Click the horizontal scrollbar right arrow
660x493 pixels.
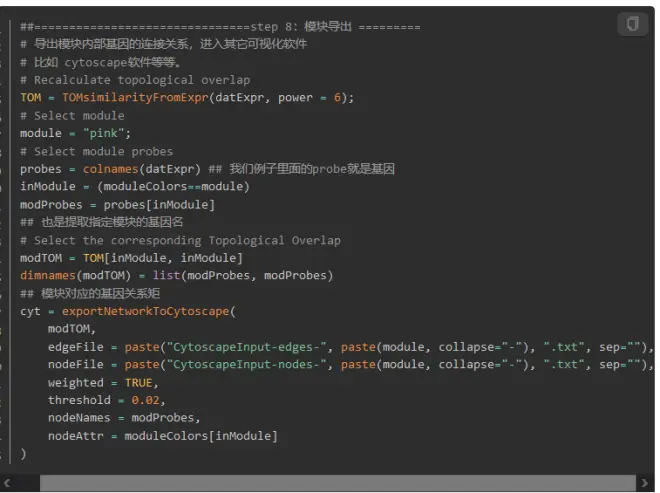644,483
